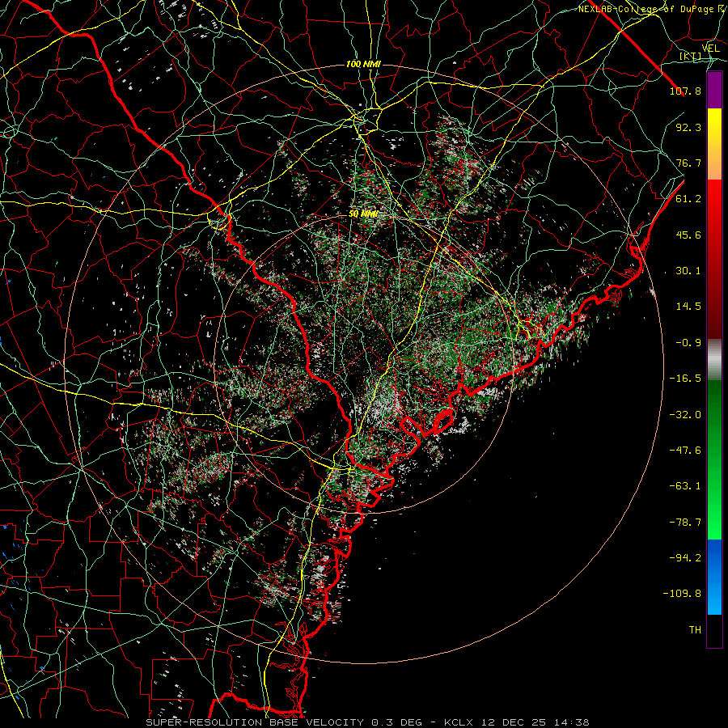Pick the bright red segment near 61.2

[714, 199]
